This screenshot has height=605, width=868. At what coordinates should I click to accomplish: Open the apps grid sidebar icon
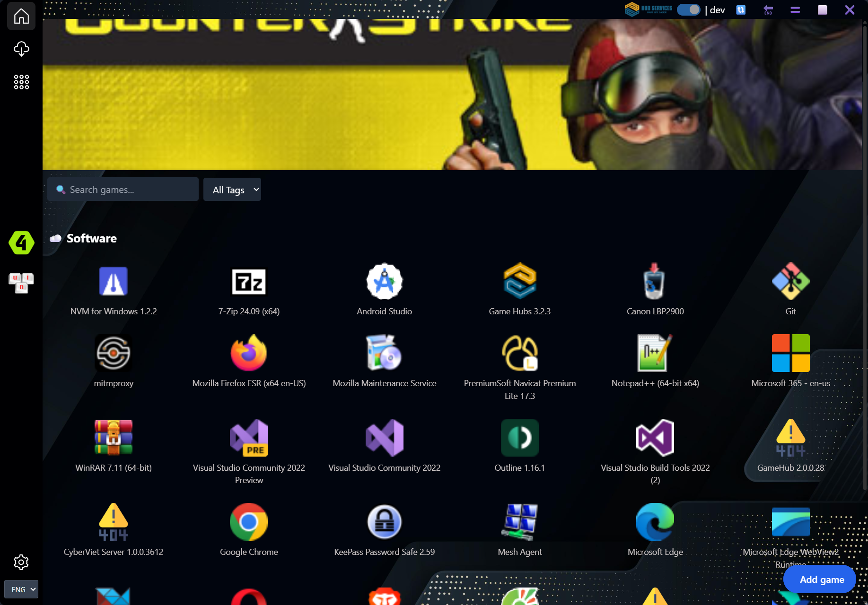point(21,82)
